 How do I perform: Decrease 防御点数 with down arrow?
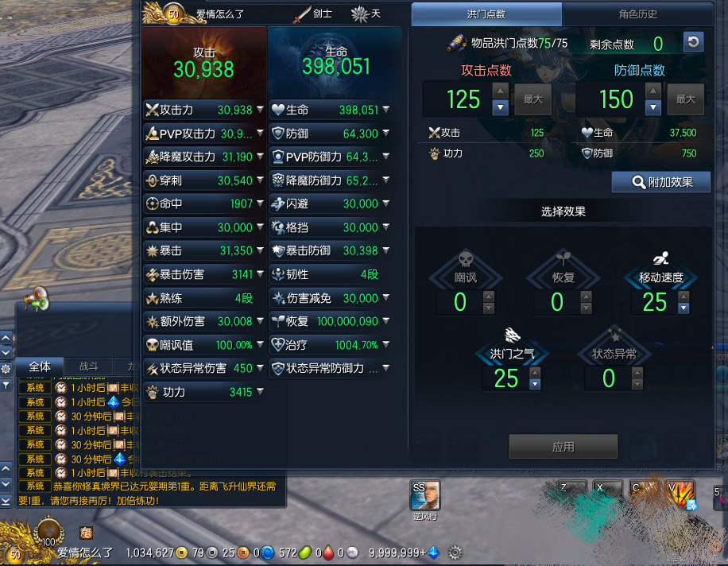pos(652,108)
